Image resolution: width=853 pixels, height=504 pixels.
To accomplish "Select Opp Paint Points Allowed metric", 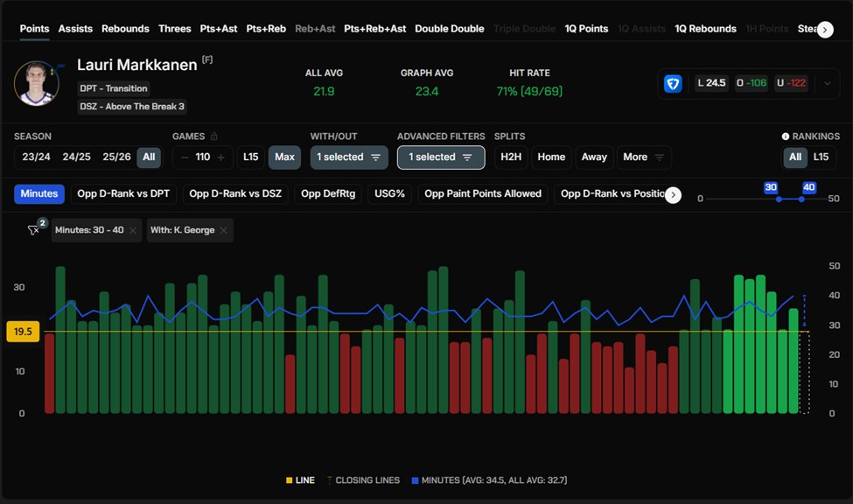I will [x=483, y=193].
